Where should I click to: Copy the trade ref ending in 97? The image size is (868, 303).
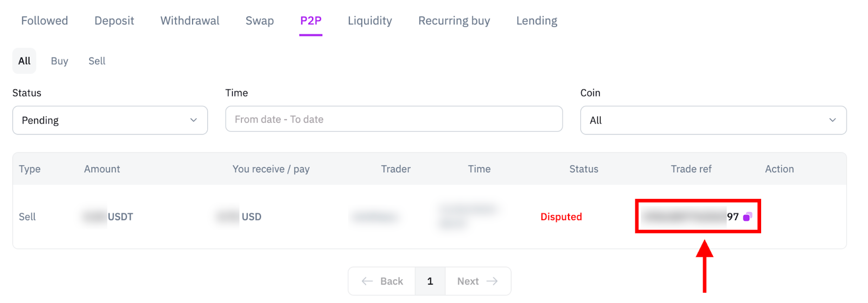tap(747, 217)
